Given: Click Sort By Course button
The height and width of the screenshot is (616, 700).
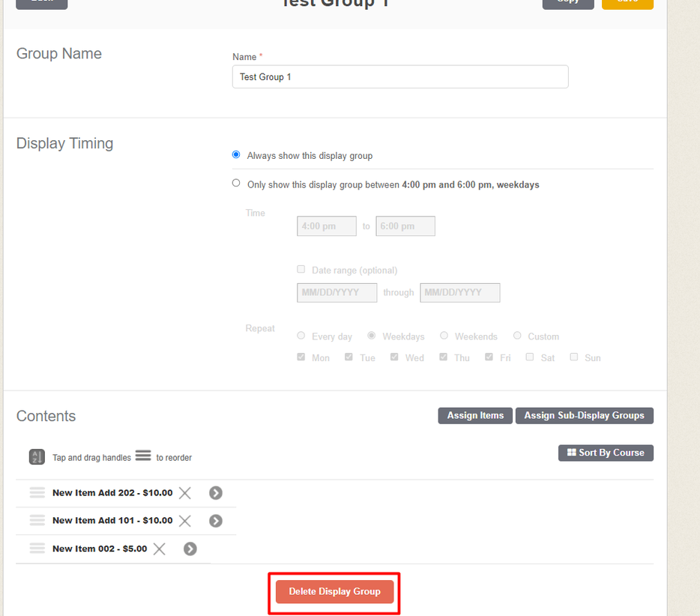Looking at the screenshot, I should coord(606,453).
